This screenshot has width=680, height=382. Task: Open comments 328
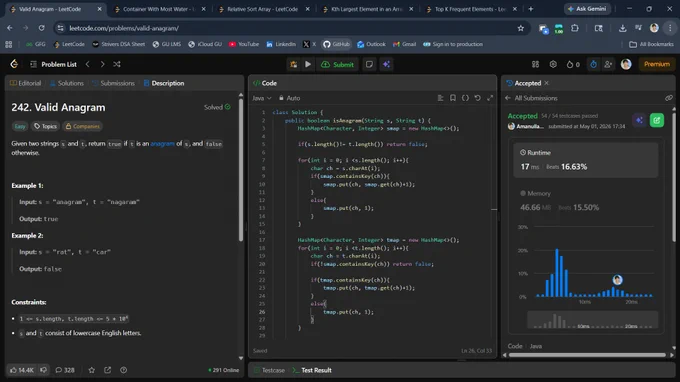65,370
